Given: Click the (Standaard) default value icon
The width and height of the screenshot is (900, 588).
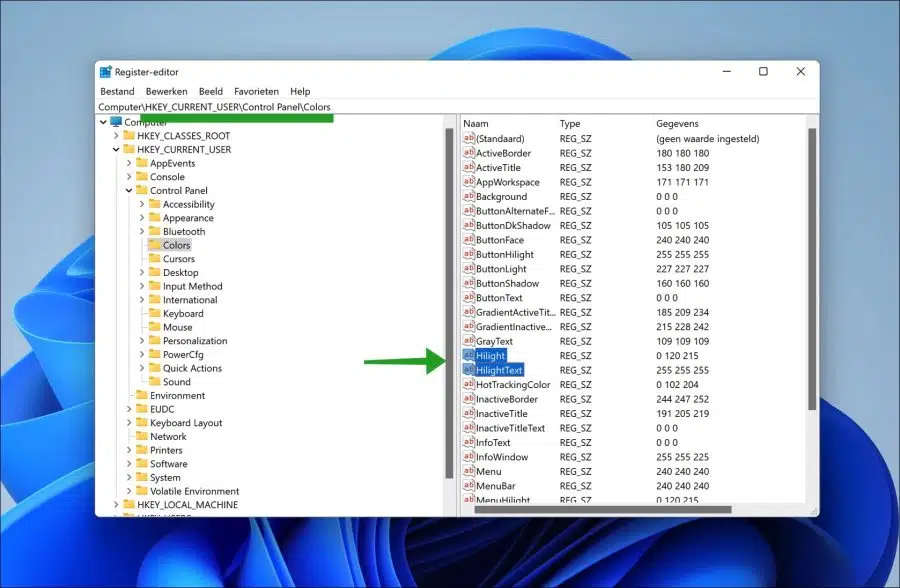Looking at the screenshot, I should pos(469,138).
